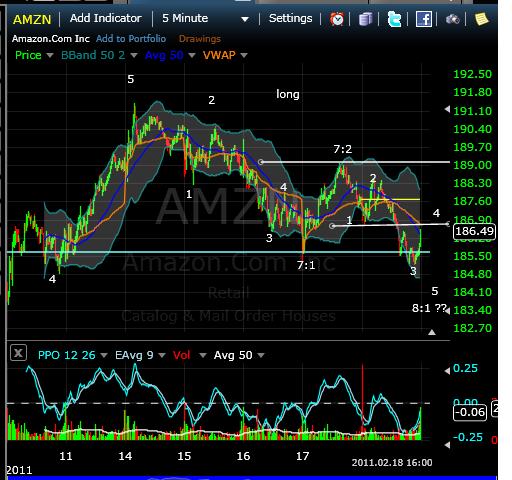Click the 186.49 current price tag
512x480 pixels.
[x=474, y=231]
